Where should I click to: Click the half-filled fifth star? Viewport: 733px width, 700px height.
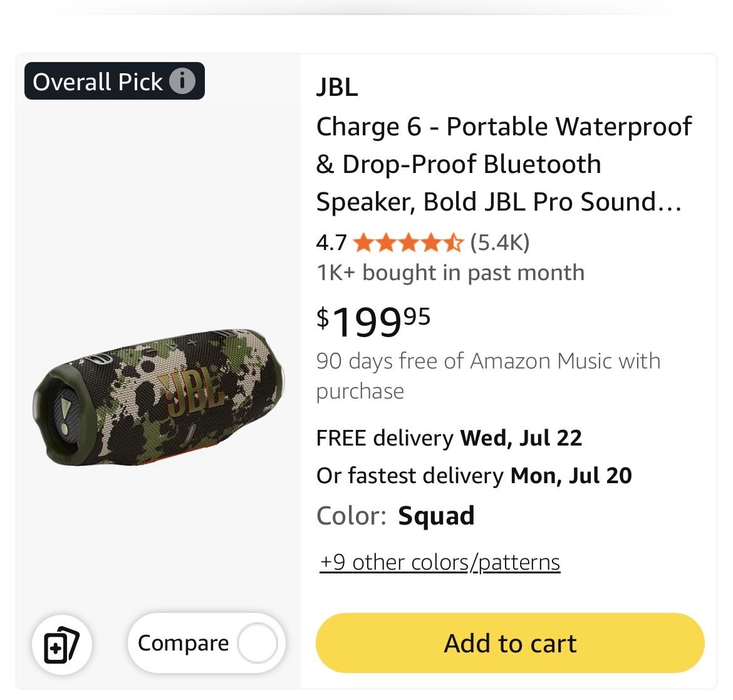click(x=454, y=243)
